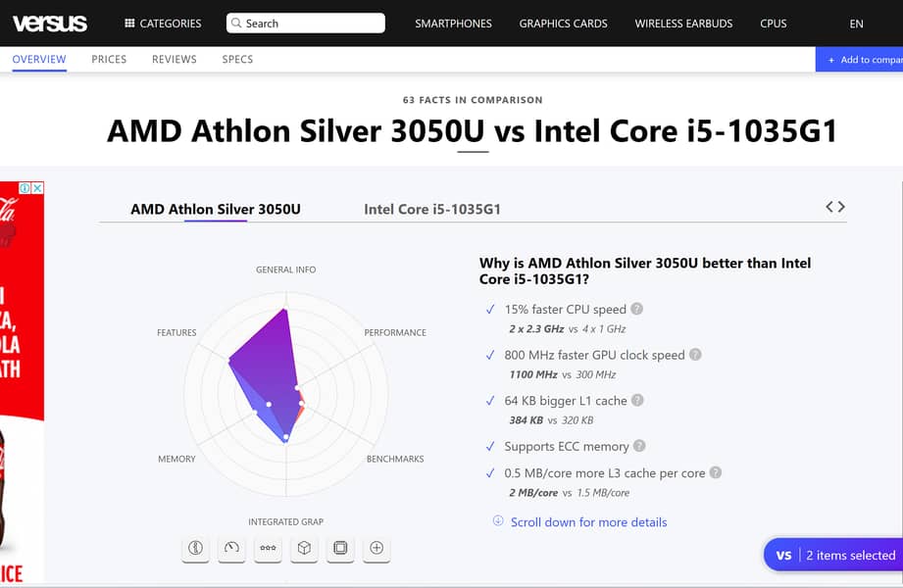Click help icon next to CPU speed
903x588 pixels.
coord(637,309)
